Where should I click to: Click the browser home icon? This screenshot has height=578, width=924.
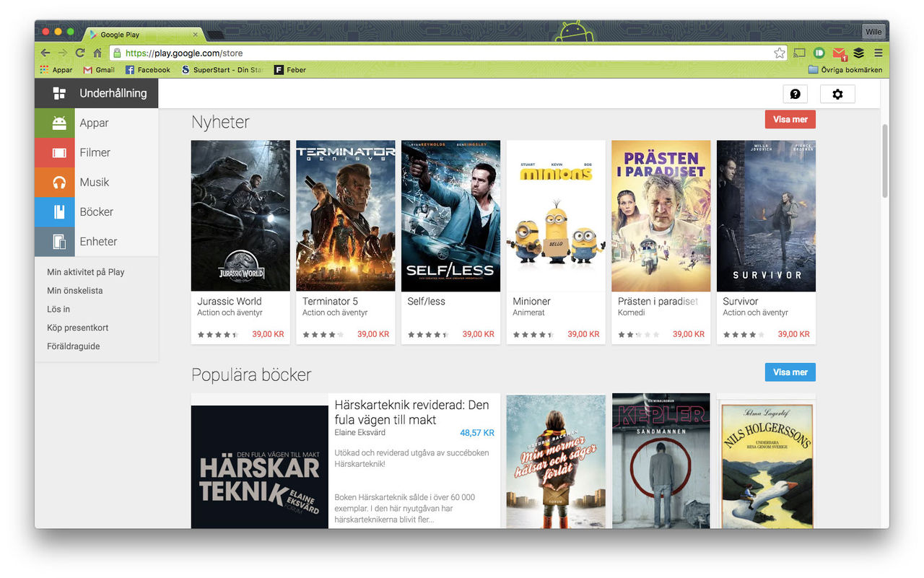tap(97, 53)
